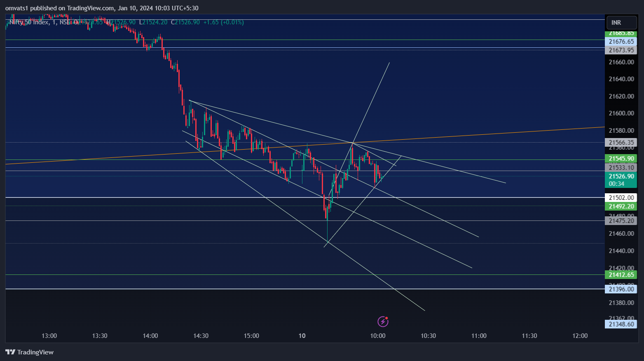Click the TradingView logo at the bottom

pos(29,352)
